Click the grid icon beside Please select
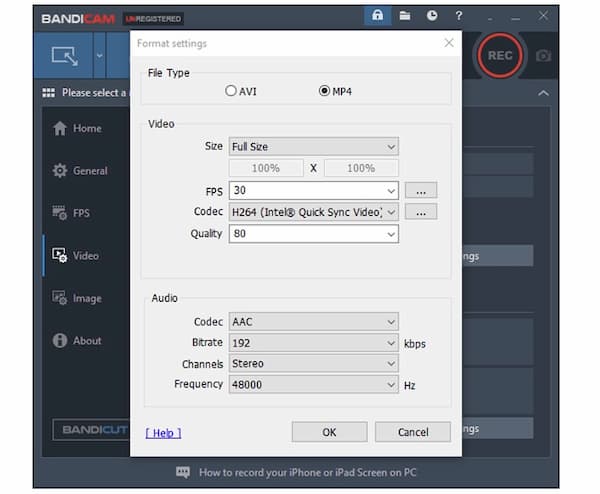Viewport: 600px width, 494px height. 49,93
